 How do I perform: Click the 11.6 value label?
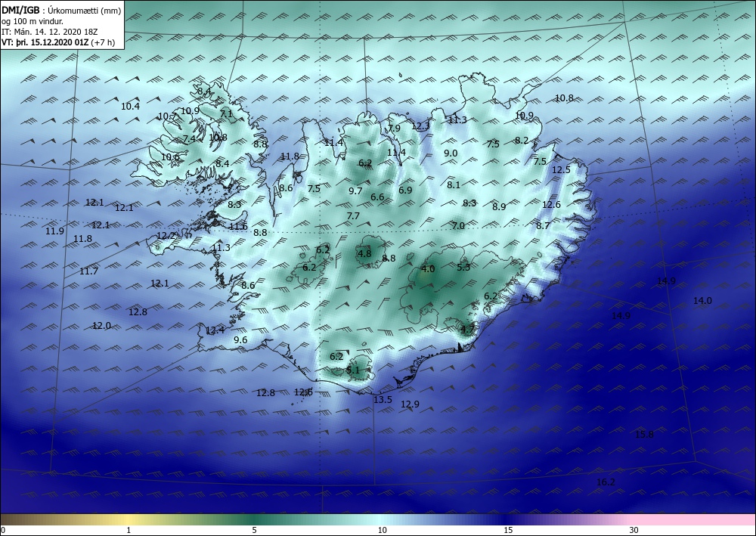click(x=238, y=227)
